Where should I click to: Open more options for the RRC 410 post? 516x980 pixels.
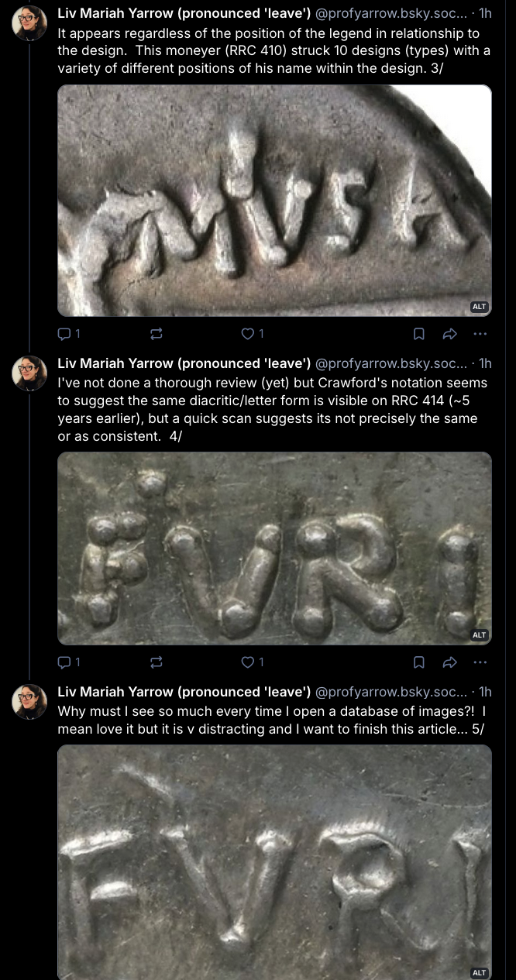[480, 334]
